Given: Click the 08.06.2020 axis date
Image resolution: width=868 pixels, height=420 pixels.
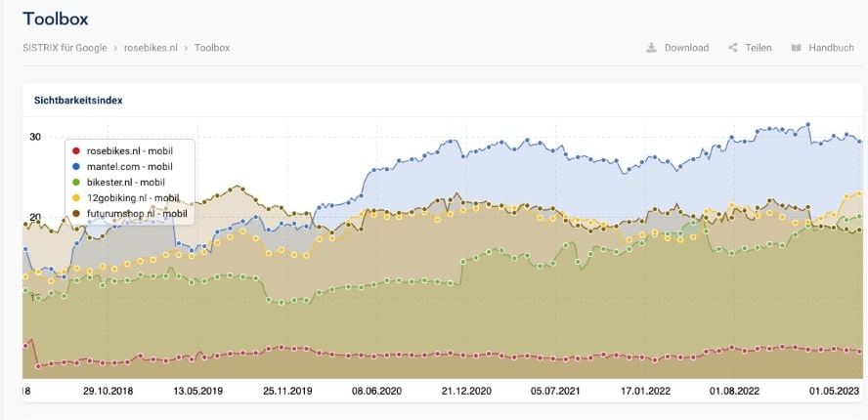Looking at the screenshot, I should point(377,392).
